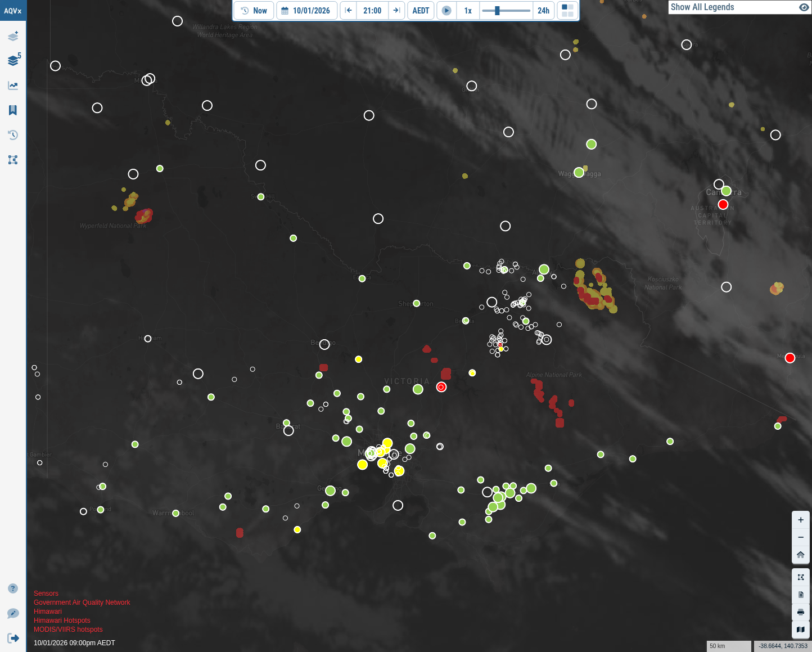Open the 1x playback speed selector

468,11
